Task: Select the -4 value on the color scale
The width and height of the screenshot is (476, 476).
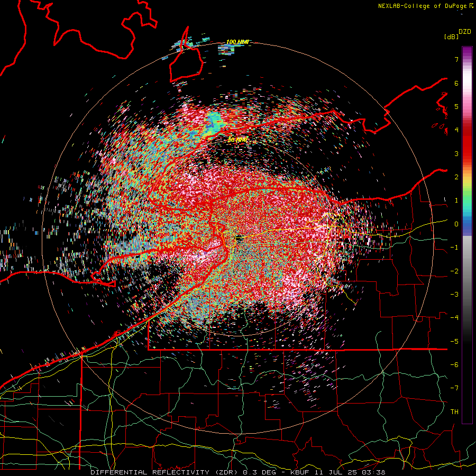Action: point(454,318)
